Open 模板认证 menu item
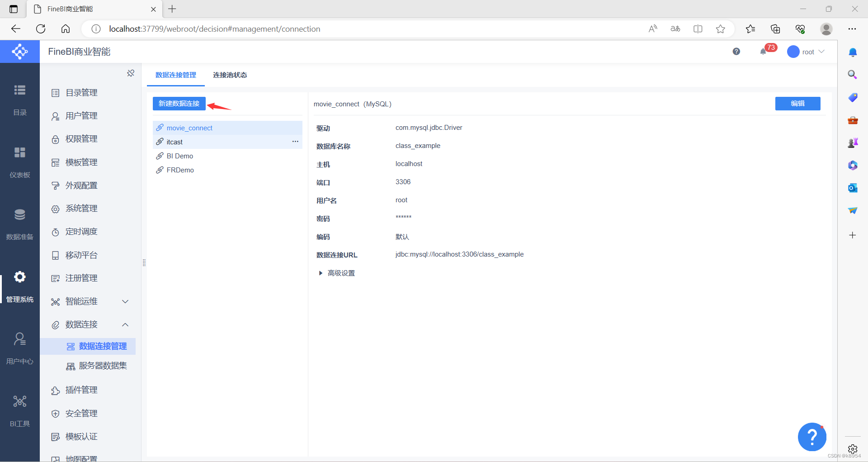Image resolution: width=868 pixels, height=462 pixels. click(x=81, y=437)
